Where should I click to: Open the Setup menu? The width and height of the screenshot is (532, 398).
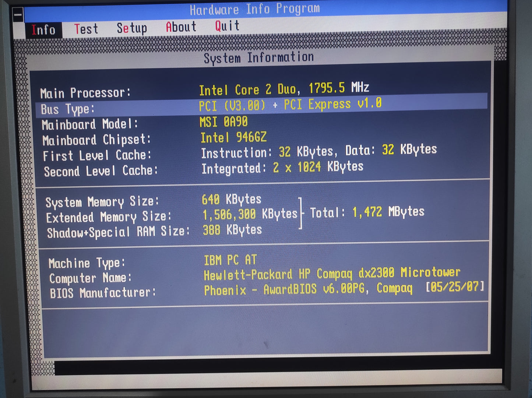[132, 28]
